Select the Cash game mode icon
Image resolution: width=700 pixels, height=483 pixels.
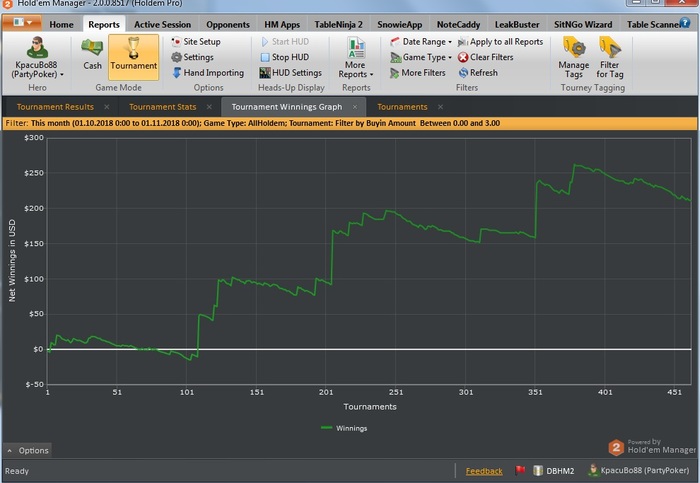[92, 53]
